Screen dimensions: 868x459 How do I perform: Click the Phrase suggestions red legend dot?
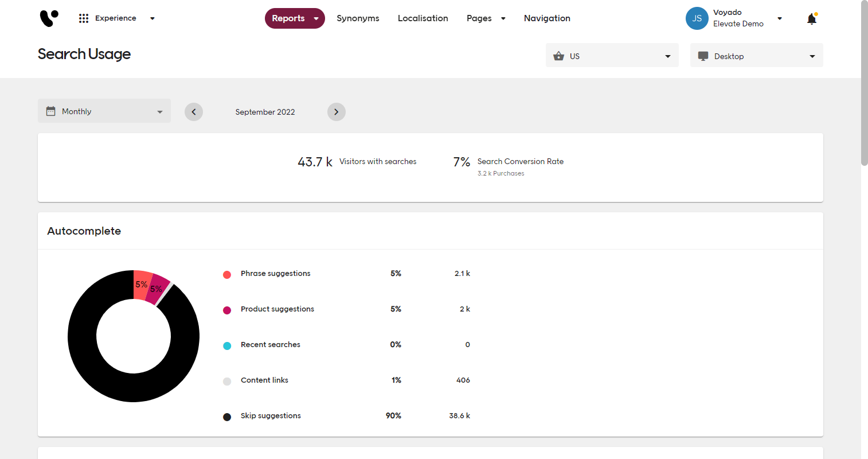click(x=227, y=275)
